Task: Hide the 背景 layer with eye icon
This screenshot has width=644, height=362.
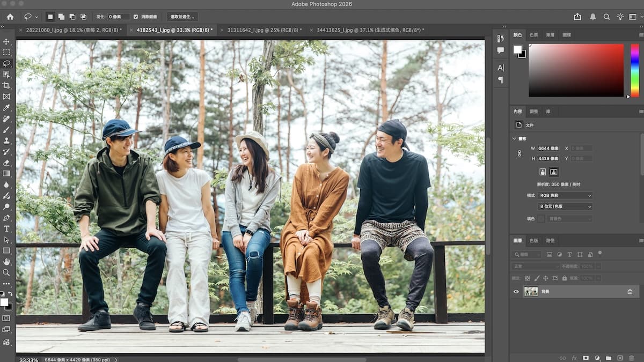Action: click(x=516, y=292)
